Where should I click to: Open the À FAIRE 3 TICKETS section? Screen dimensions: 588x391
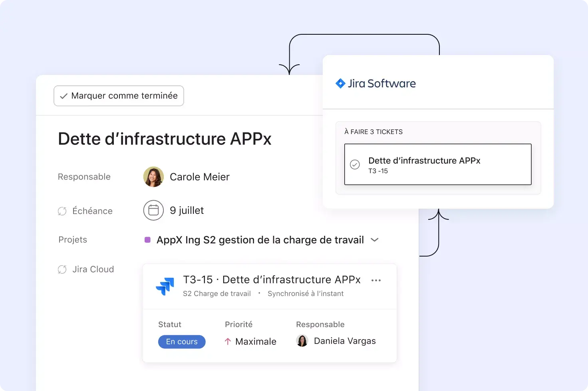tap(373, 131)
